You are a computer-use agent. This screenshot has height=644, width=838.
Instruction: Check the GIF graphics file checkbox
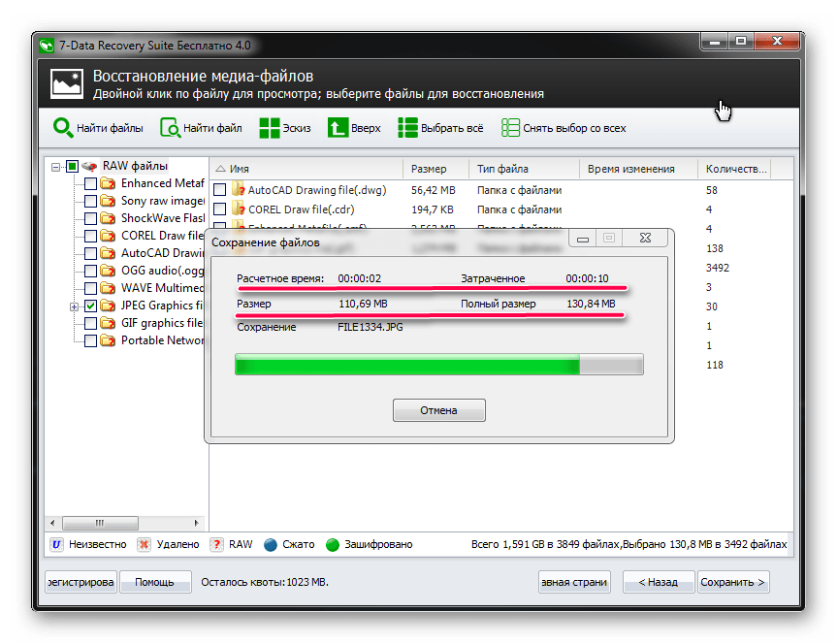coord(91,323)
